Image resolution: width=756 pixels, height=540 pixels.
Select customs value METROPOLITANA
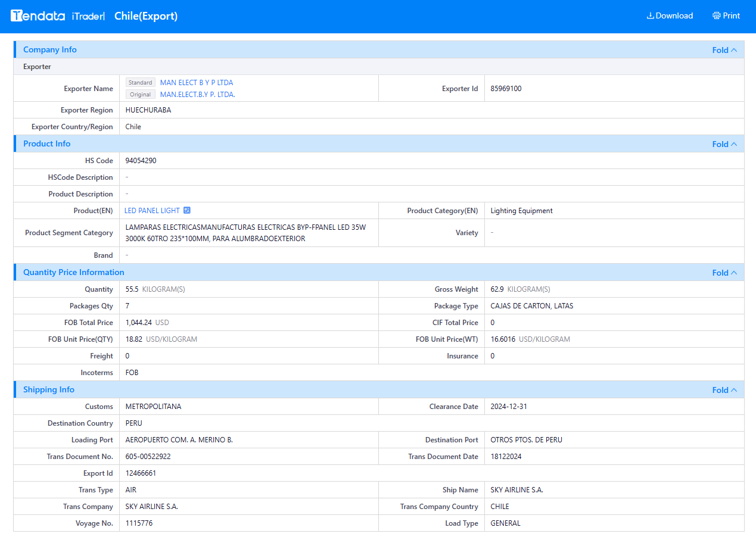click(x=154, y=407)
